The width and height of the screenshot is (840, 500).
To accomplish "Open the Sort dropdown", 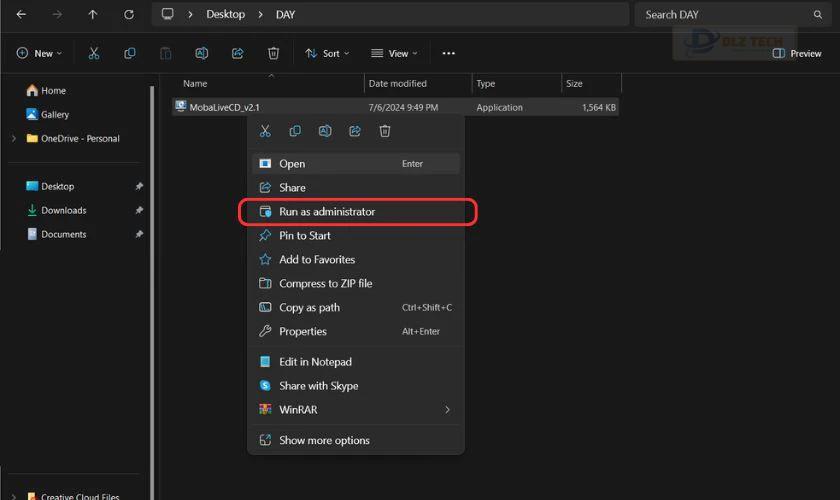I will click(x=327, y=53).
